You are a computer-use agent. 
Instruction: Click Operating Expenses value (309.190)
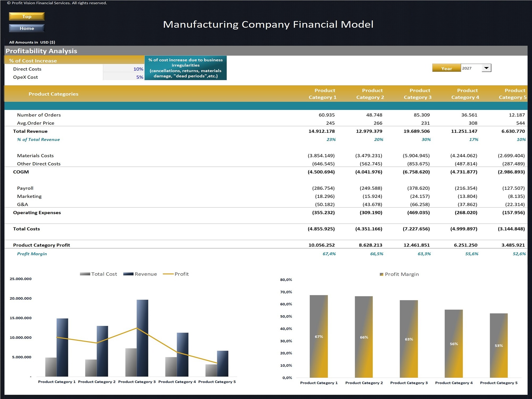(371, 213)
